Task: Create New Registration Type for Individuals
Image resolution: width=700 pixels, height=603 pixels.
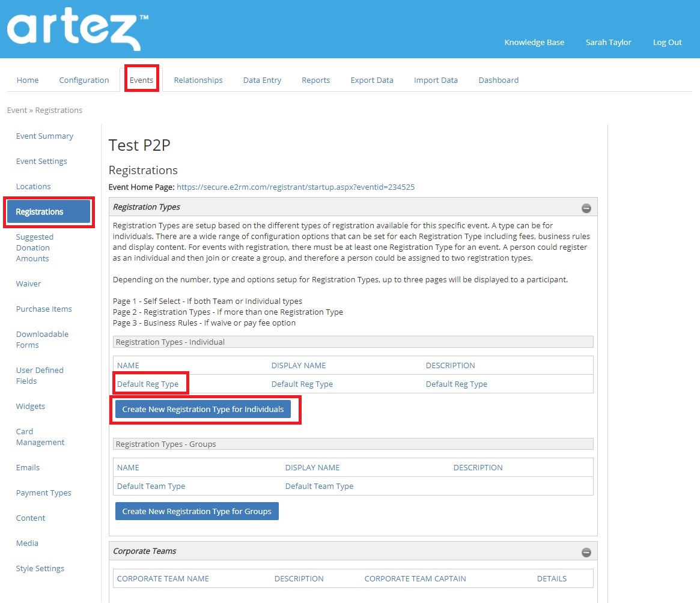Action: tap(203, 409)
